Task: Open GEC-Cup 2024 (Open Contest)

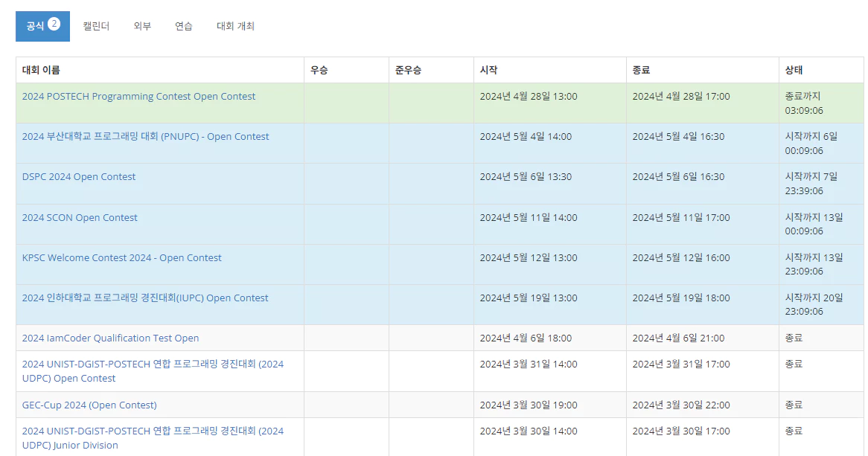Action: click(89, 405)
